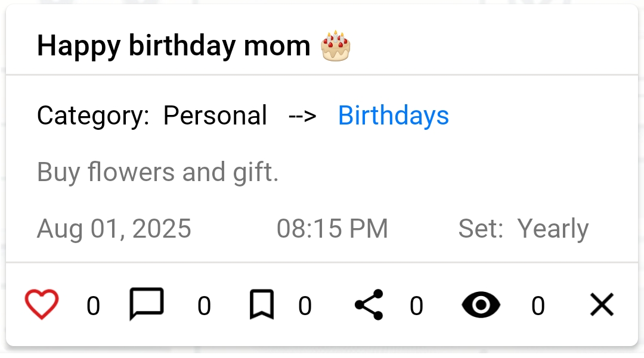Click the Happy birthday mom title
The height and width of the screenshot is (358, 644).
(x=174, y=46)
